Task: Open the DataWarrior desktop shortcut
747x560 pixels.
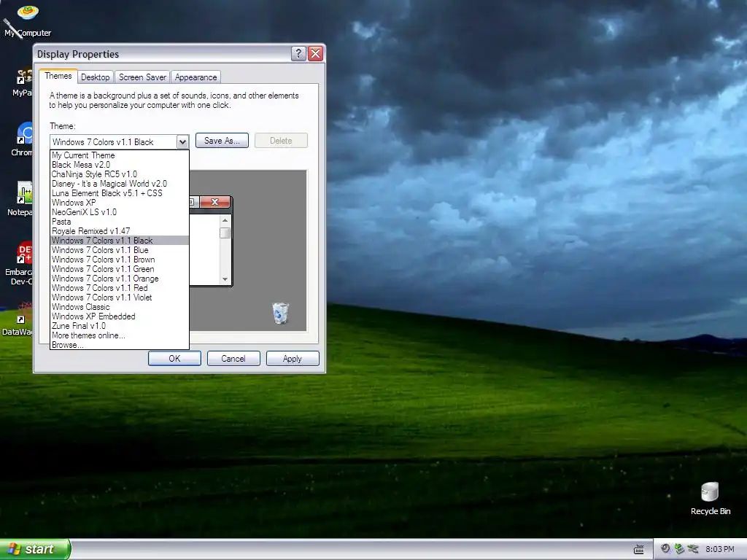Action: tap(19, 319)
